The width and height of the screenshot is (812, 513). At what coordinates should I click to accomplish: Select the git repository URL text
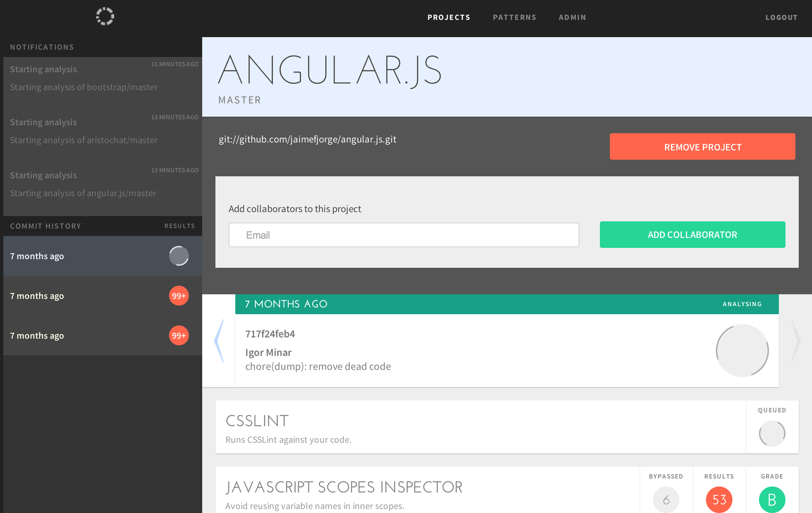pos(307,139)
